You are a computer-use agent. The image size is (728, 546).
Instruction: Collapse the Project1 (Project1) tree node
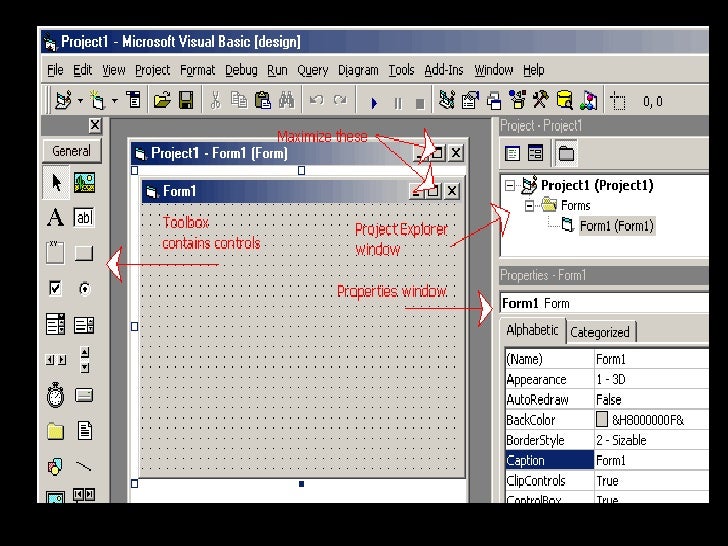(510, 186)
